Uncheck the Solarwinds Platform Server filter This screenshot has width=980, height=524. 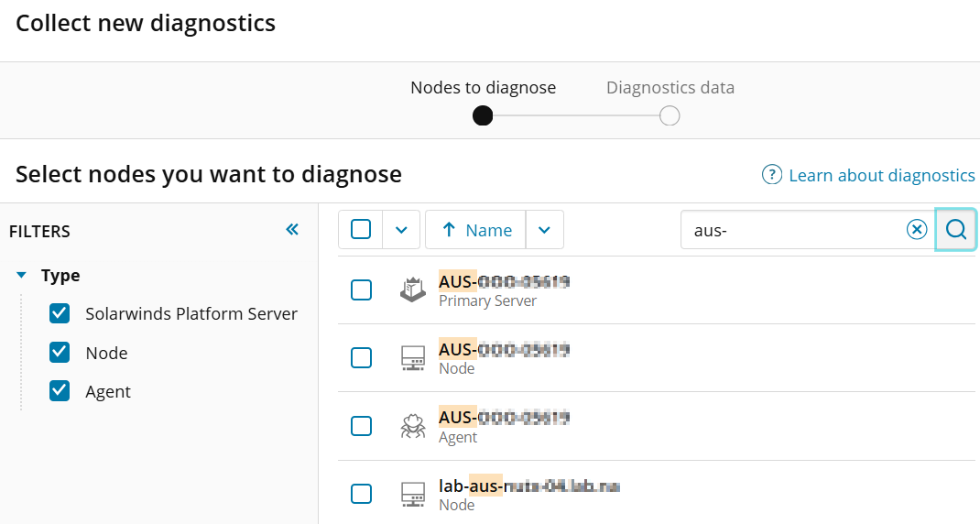(60, 313)
